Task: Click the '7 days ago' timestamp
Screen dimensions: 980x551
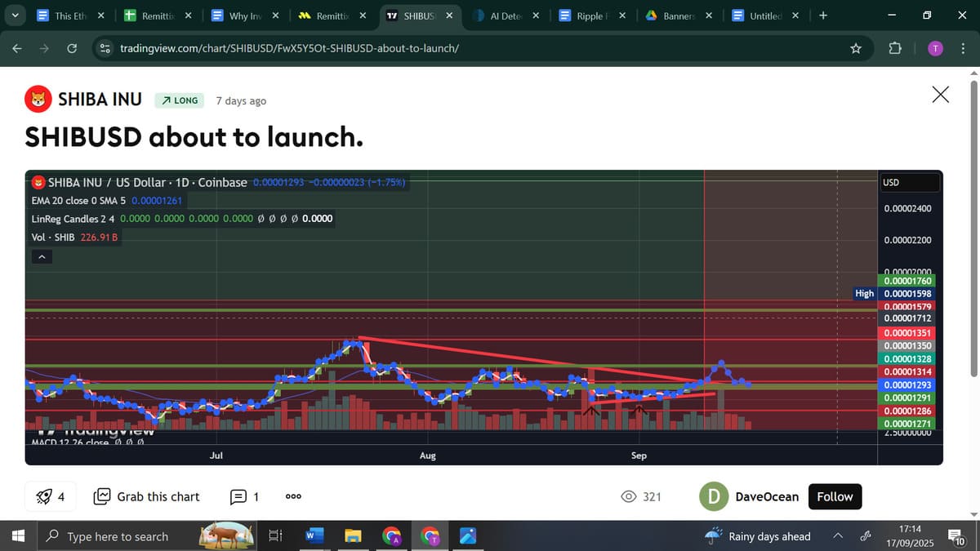Action: point(241,100)
